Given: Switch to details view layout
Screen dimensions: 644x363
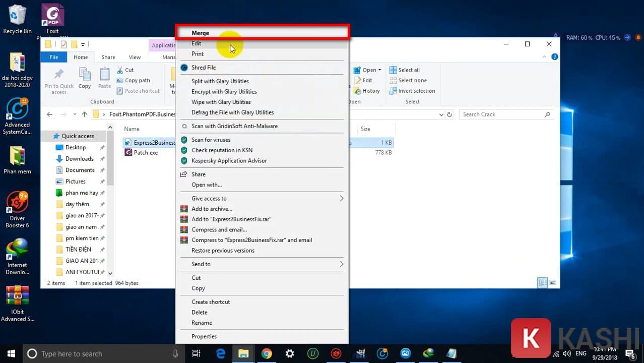Looking at the screenshot, I should click(543, 283).
